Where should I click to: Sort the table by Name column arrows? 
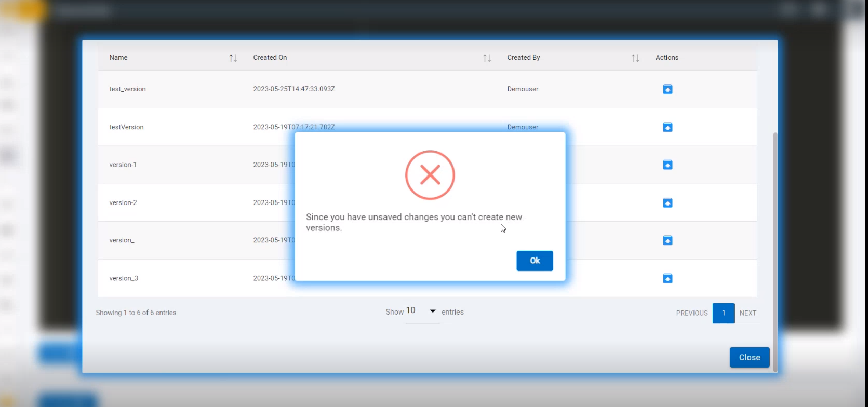coord(233,58)
